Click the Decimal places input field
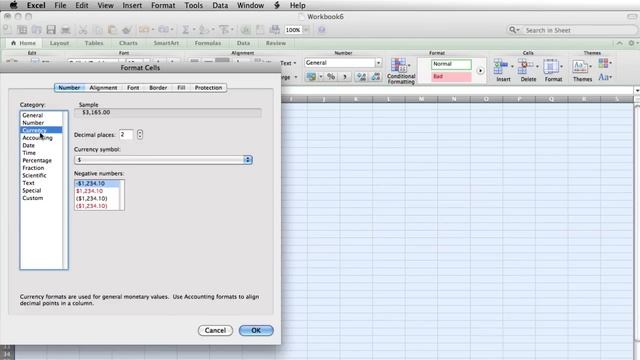 126,134
